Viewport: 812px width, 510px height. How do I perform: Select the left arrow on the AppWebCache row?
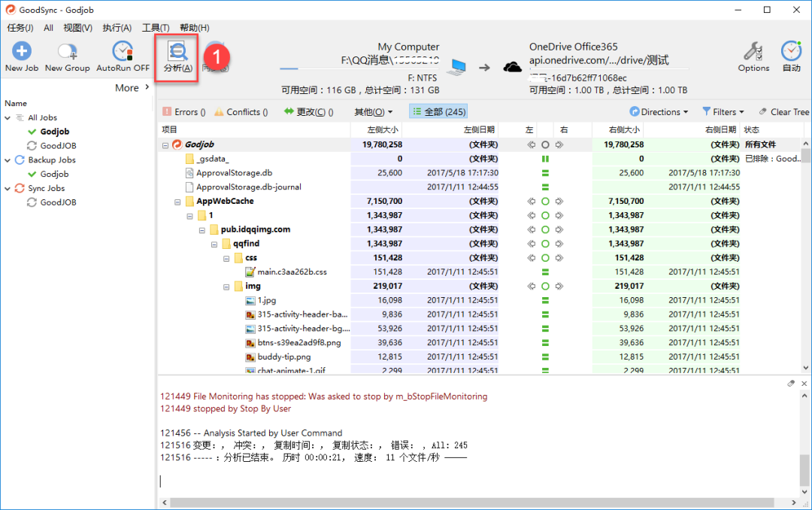[532, 201]
